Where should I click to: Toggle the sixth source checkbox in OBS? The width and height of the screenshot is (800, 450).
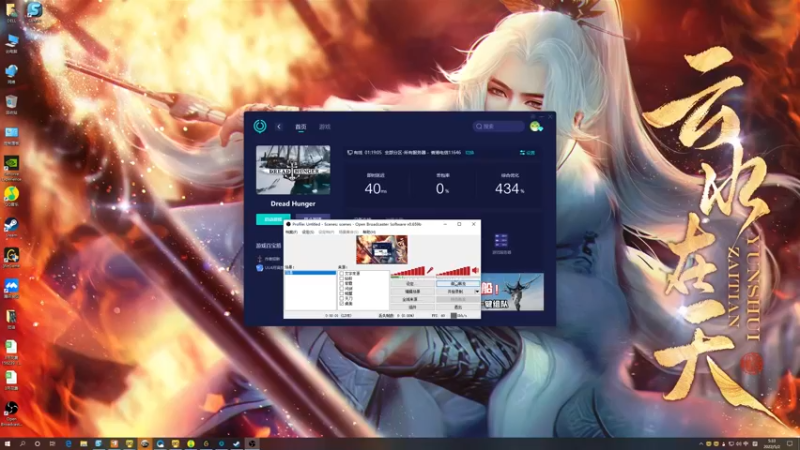click(x=341, y=298)
